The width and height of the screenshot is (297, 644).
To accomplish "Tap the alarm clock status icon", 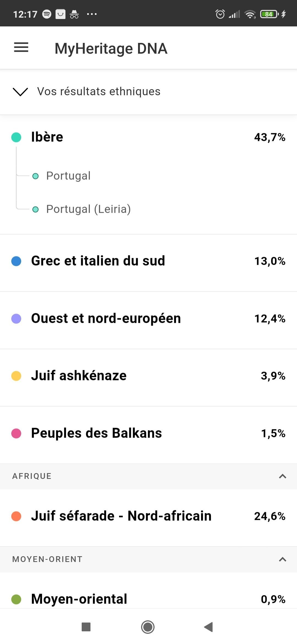I will (x=220, y=14).
